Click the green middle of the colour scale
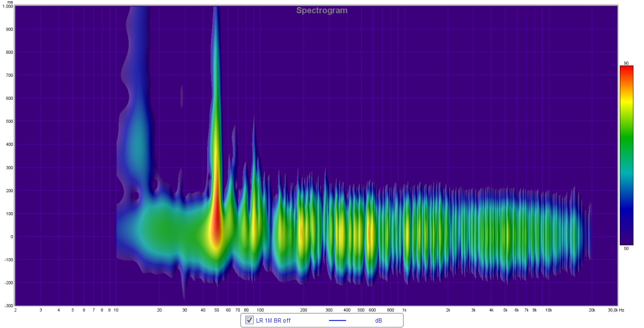The image size is (644, 328). pos(626,156)
